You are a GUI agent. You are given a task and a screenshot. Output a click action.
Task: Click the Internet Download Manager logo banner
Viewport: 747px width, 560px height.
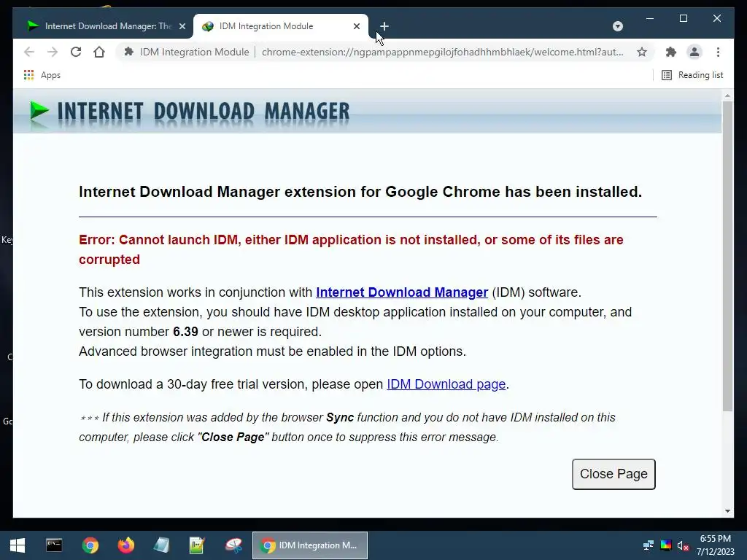click(190, 112)
